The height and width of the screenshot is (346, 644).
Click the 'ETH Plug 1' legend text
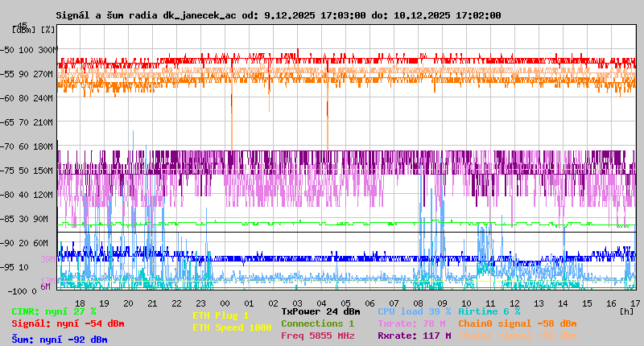(221, 315)
